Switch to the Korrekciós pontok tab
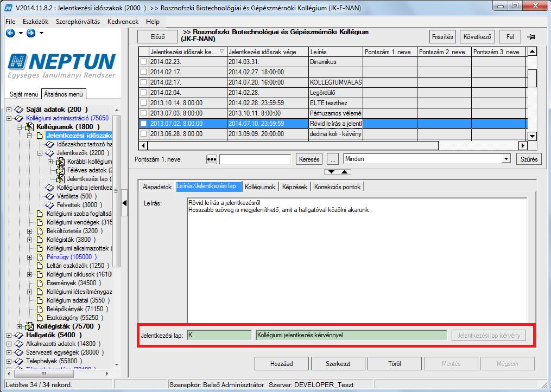551x392 pixels. pos(337,187)
